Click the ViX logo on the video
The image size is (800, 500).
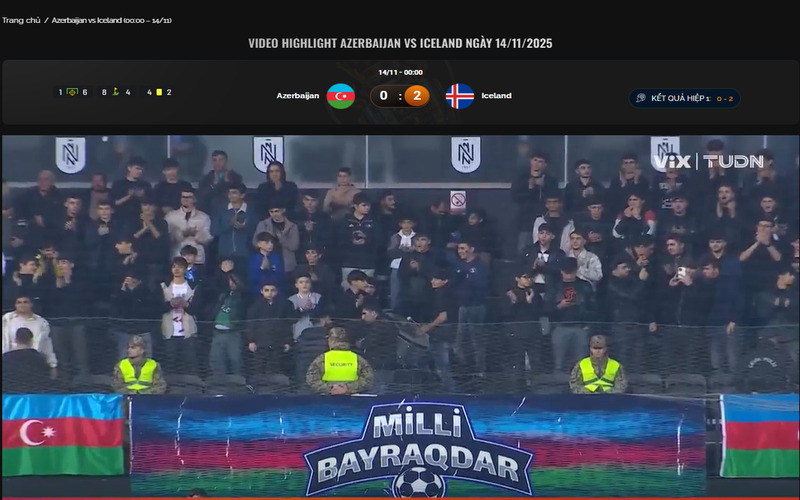(x=673, y=162)
